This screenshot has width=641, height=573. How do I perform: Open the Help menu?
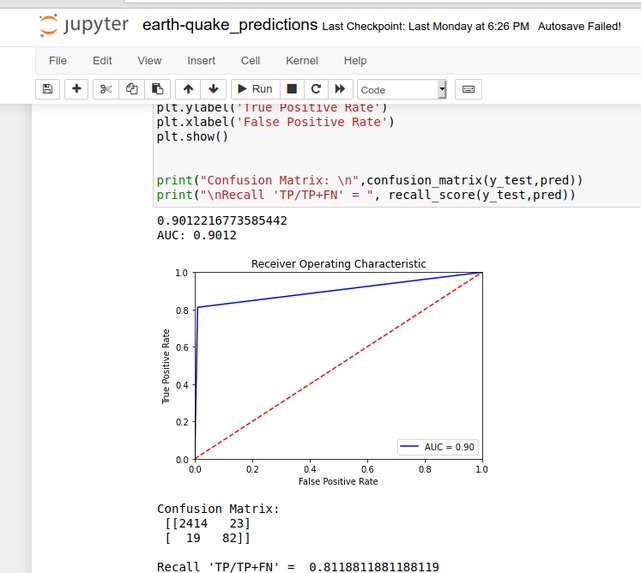355,60
